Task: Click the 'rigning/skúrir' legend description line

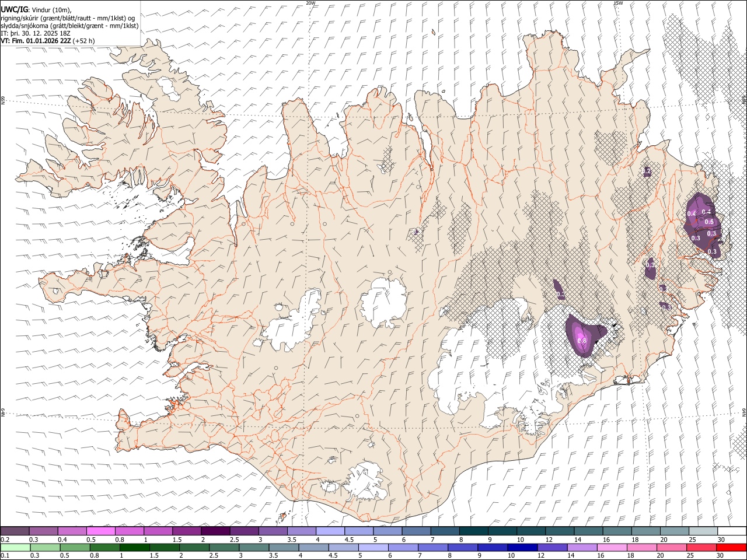Action: point(67,17)
